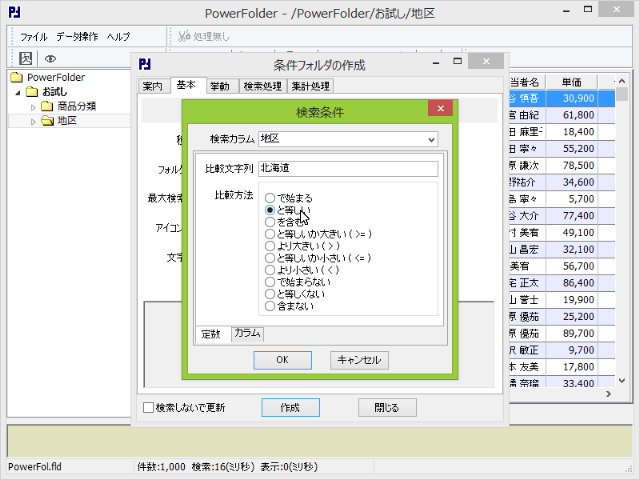Viewport: 640px width, 480px height.
Task: Switch to the 検索処理 tab
Action: (262, 86)
